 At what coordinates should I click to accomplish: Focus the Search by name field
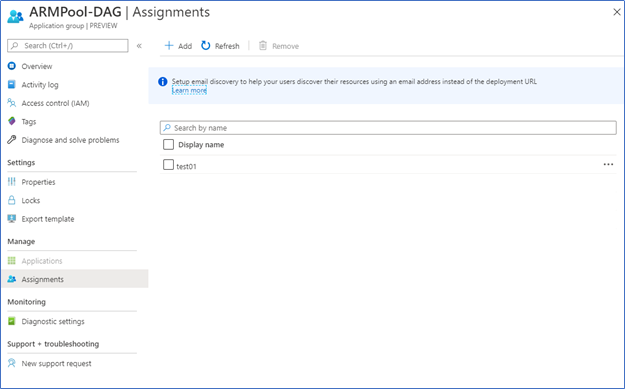(388, 128)
